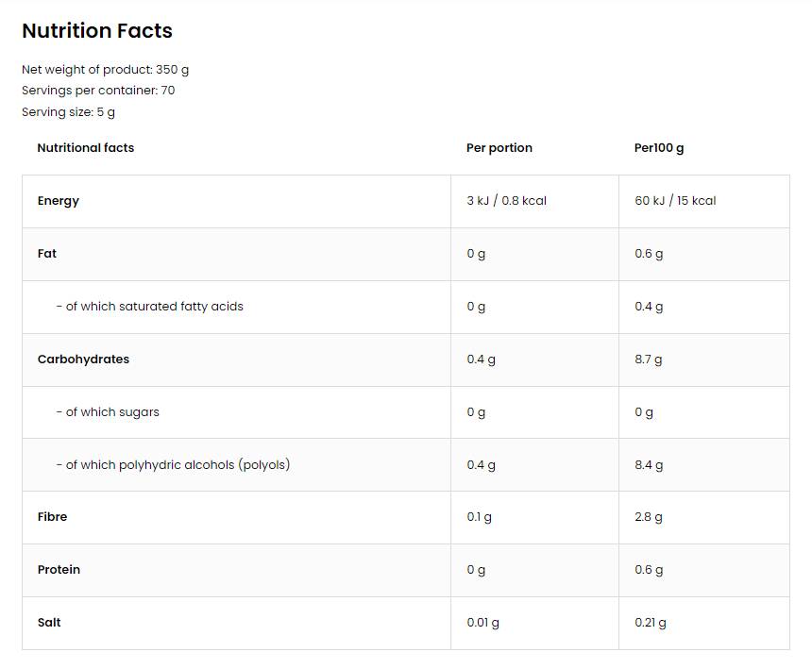Select the 60 kJ / 15 kcal value
This screenshot has width=812, height=669.
click(x=675, y=201)
